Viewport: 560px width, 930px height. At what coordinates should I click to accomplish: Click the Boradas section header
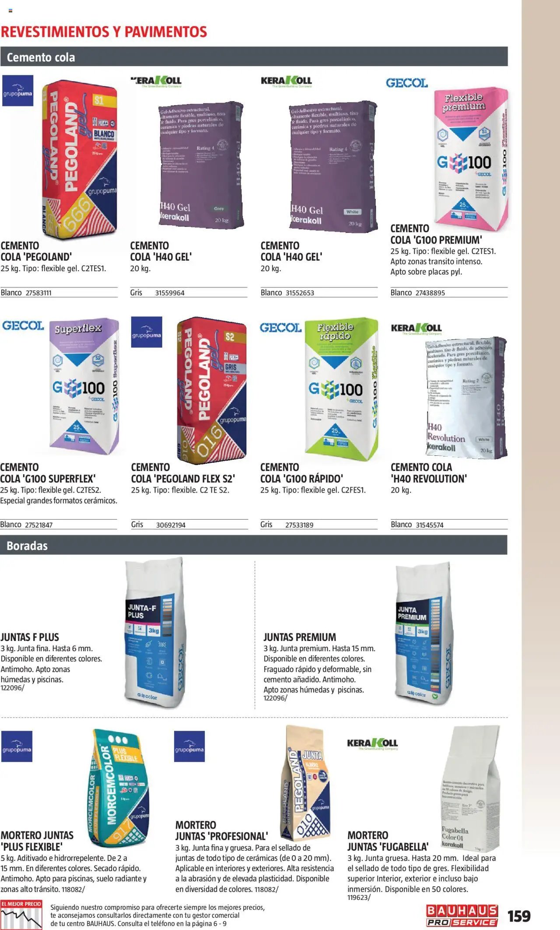254,546
